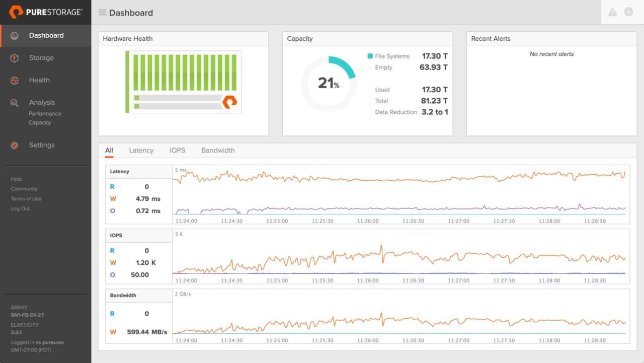Click the Log Out link

click(20, 208)
